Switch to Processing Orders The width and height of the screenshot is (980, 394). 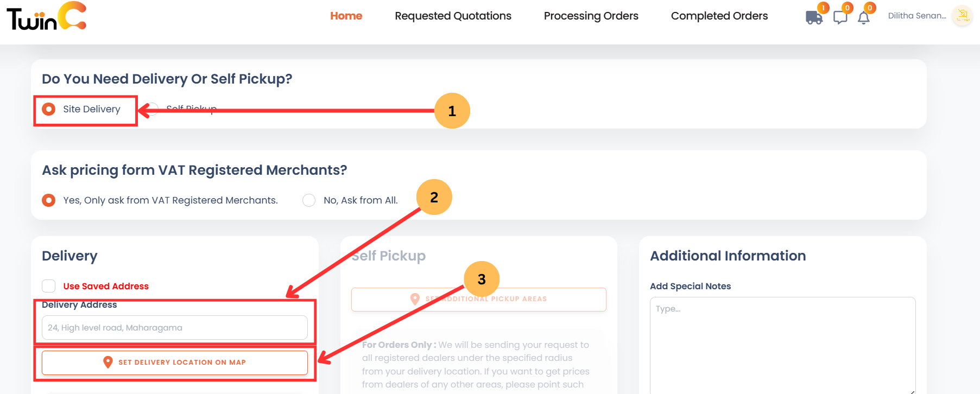pos(591,16)
